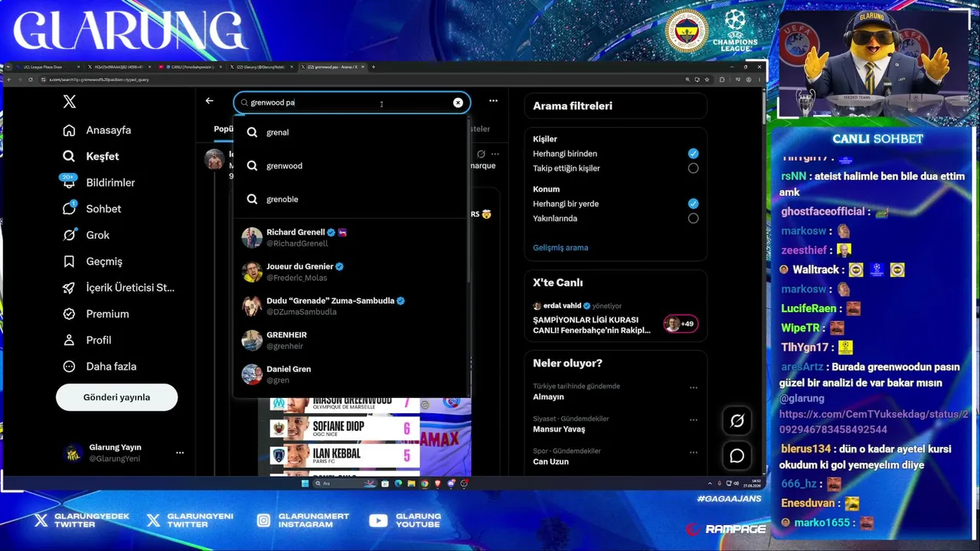Switch to the Popüler results tab
980x551 pixels.
tap(223, 129)
